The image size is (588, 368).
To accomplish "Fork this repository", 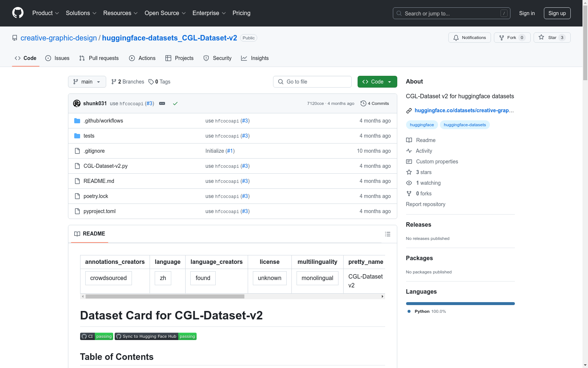I will click(512, 38).
